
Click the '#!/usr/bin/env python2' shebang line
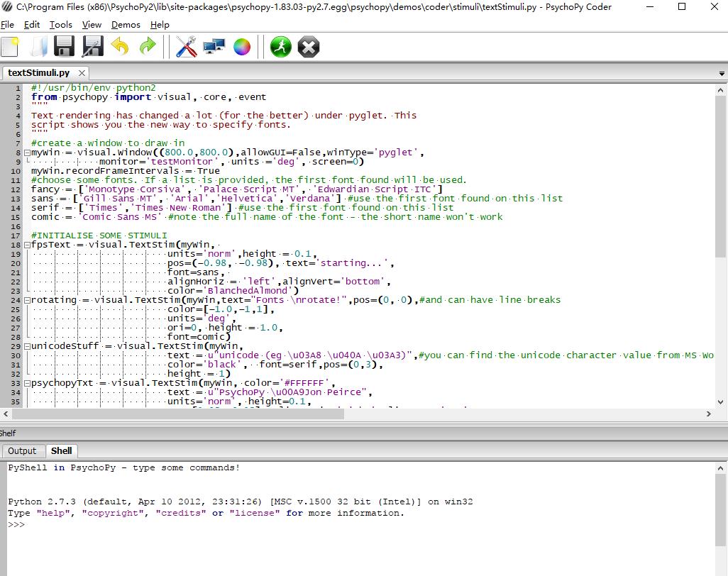tap(94, 88)
